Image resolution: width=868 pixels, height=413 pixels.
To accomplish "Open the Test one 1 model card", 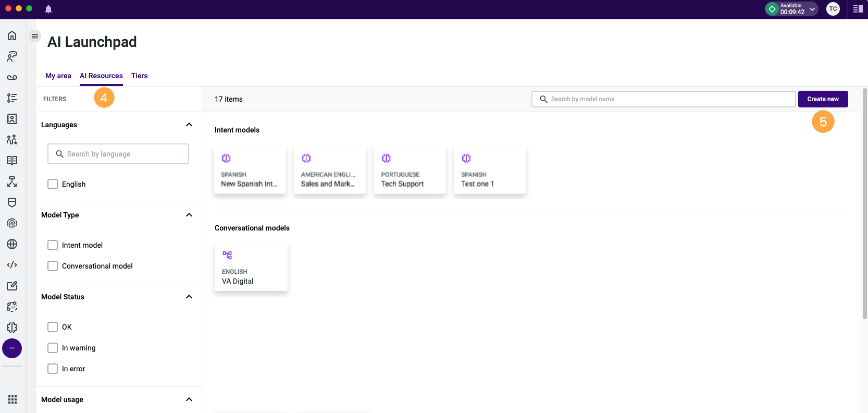I will [x=490, y=169].
